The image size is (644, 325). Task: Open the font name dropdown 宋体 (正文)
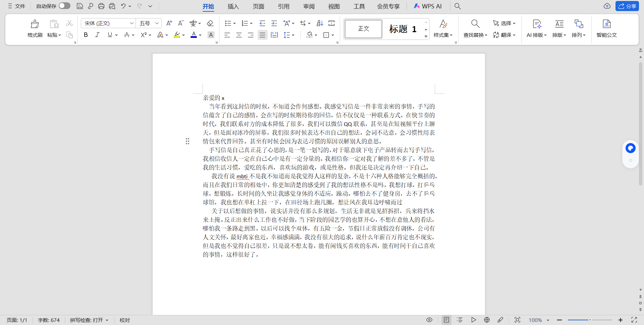(x=108, y=23)
